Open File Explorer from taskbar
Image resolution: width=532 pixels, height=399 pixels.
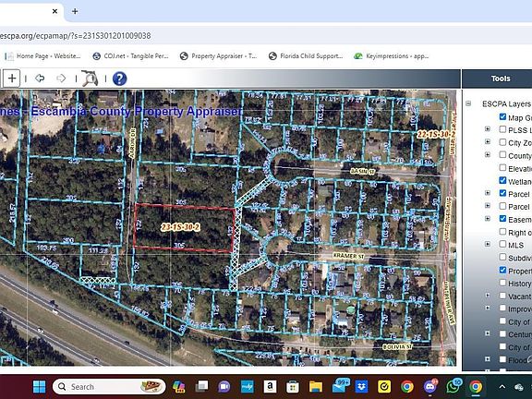[x=316, y=386]
